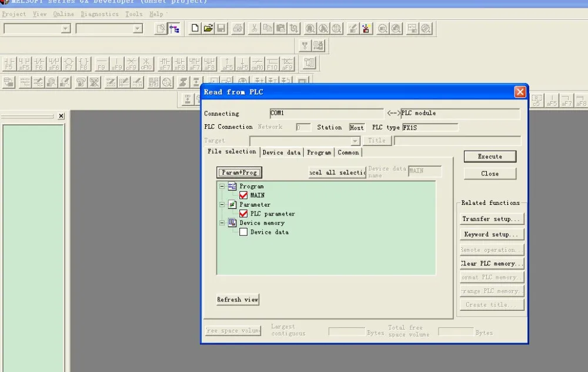
Task: Select the File selection tab
Action: click(232, 151)
